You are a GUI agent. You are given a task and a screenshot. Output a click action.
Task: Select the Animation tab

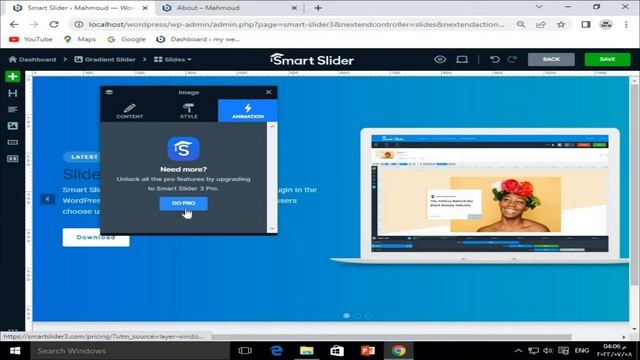[248, 111]
